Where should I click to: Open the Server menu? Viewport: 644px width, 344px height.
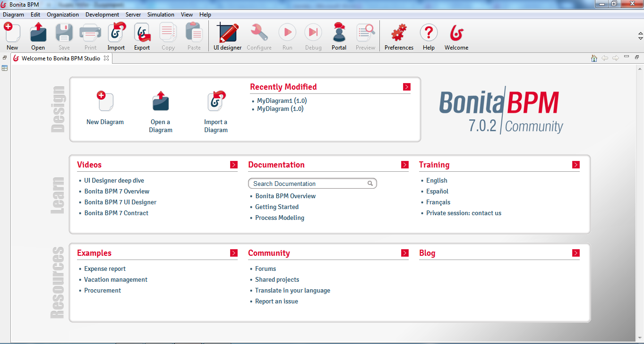133,15
